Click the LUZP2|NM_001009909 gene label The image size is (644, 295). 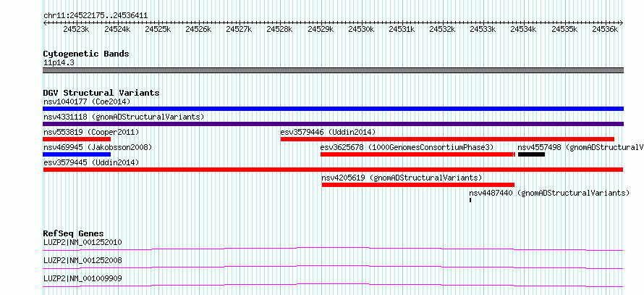click(x=82, y=279)
